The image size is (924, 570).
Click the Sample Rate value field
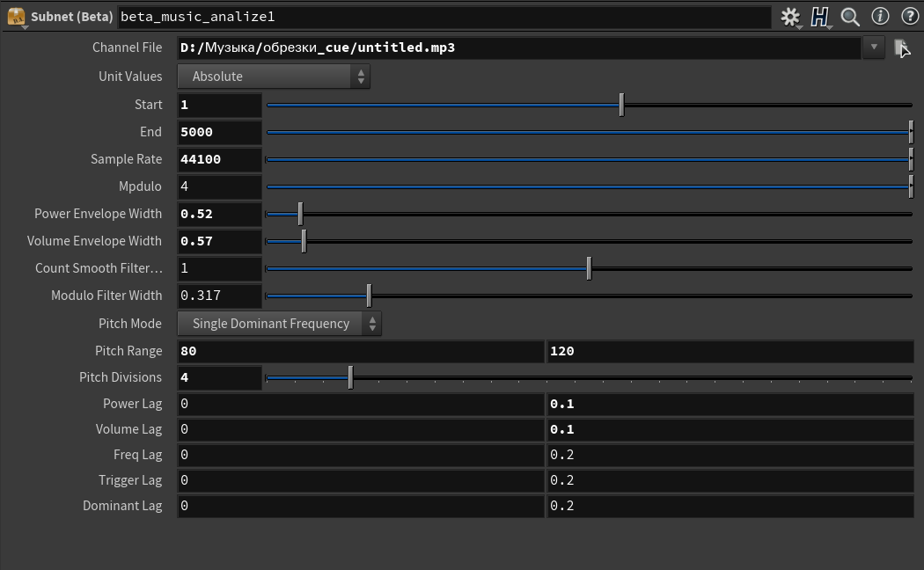(x=219, y=159)
